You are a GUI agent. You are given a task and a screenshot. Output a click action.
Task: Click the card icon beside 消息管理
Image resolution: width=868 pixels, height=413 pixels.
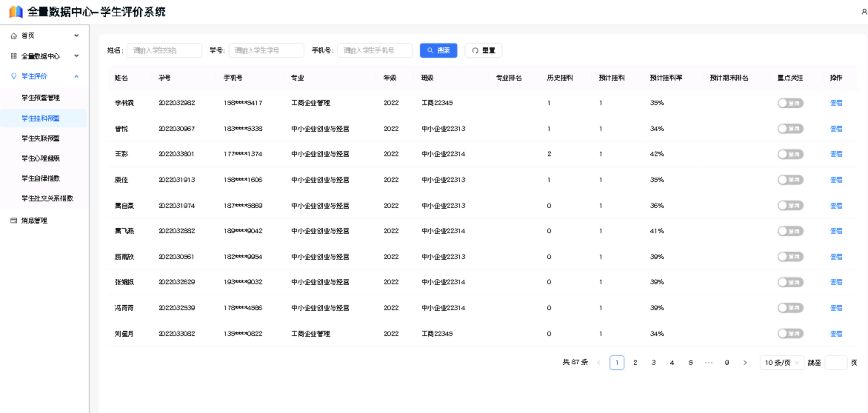tap(14, 221)
